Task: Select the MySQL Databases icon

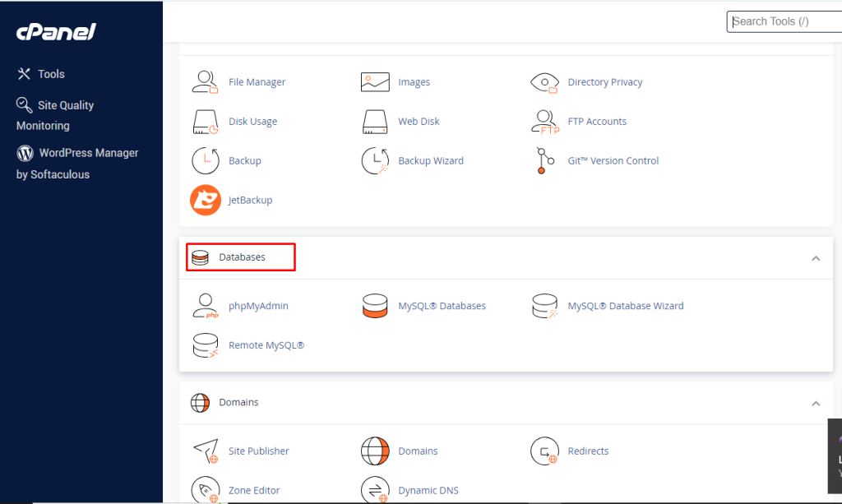Action: [x=375, y=306]
